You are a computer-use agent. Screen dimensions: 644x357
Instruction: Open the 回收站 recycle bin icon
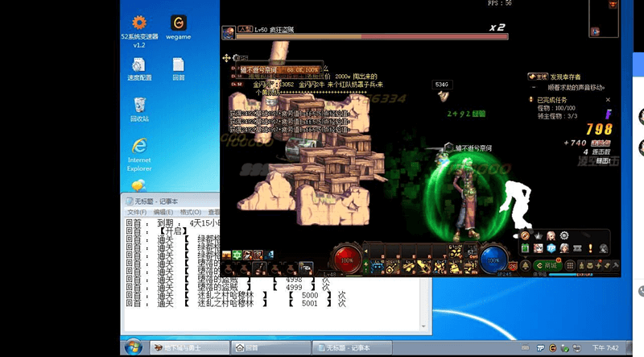139,110
